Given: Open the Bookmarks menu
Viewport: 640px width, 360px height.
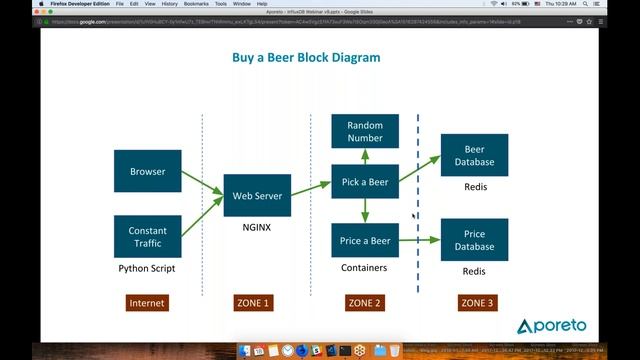Looking at the screenshot, I should 196,4.
